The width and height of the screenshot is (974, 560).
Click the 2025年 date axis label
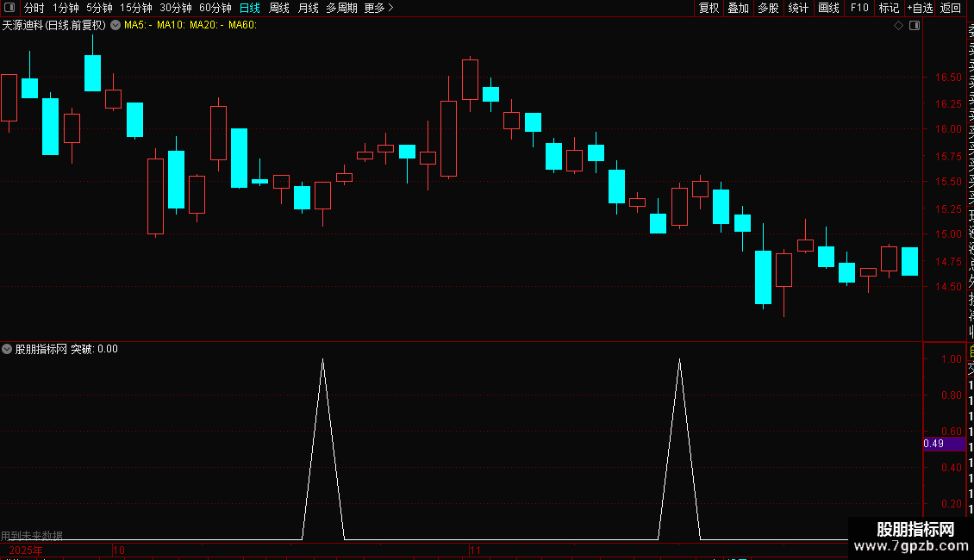click(26, 550)
